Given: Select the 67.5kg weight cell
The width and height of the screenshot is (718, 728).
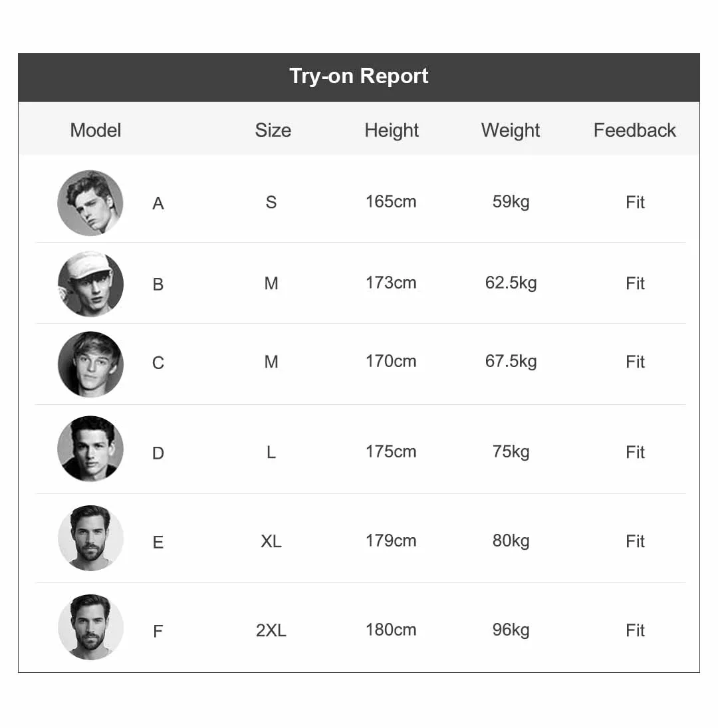Looking at the screenshot, I should pyautogui.click(x=511, y=361).
